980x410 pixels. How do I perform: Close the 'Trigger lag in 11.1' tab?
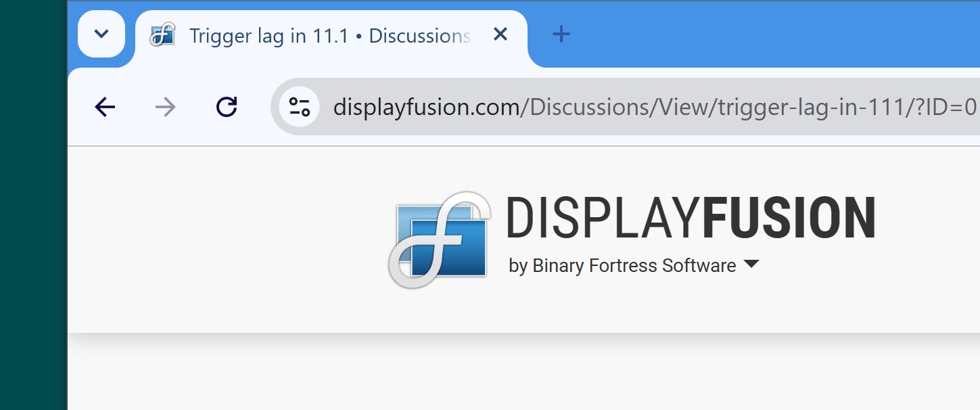point(500,35)
